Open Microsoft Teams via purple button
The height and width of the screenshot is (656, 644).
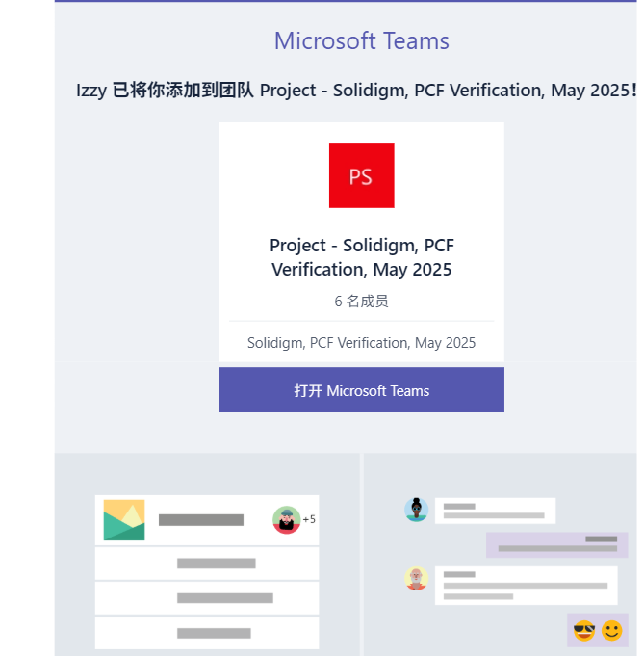[x=361, y=389]
